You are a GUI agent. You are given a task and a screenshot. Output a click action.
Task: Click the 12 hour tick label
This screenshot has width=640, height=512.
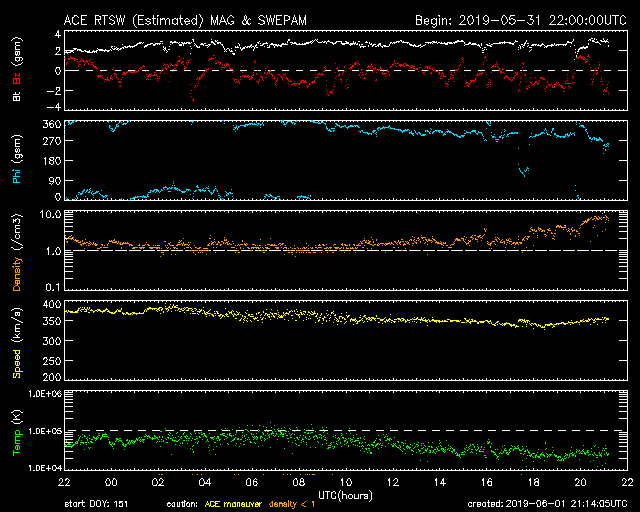tap(393, 483)
